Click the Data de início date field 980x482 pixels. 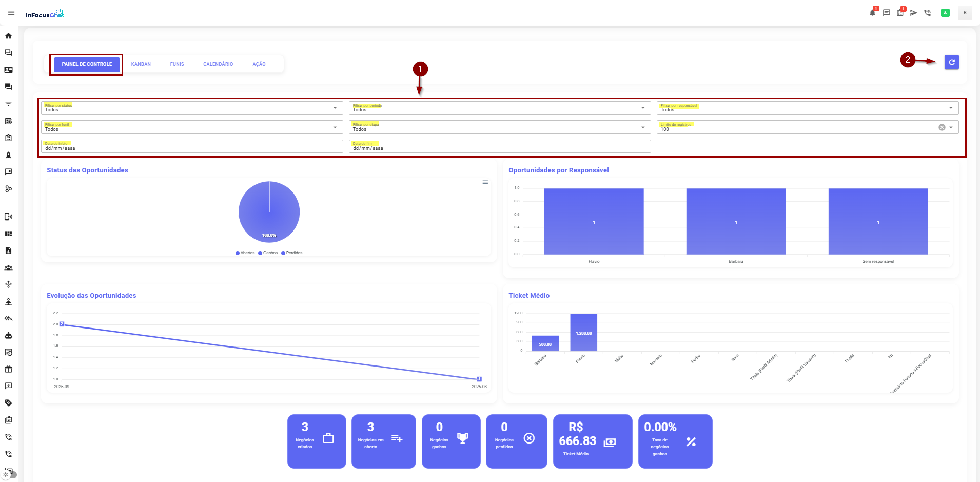[192, 147]
